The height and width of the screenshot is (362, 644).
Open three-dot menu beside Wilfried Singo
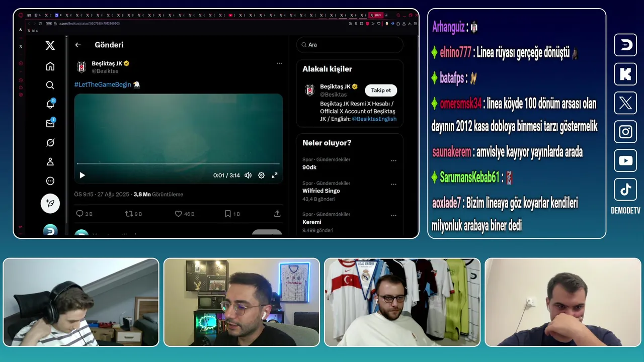[x=393, y=185]
